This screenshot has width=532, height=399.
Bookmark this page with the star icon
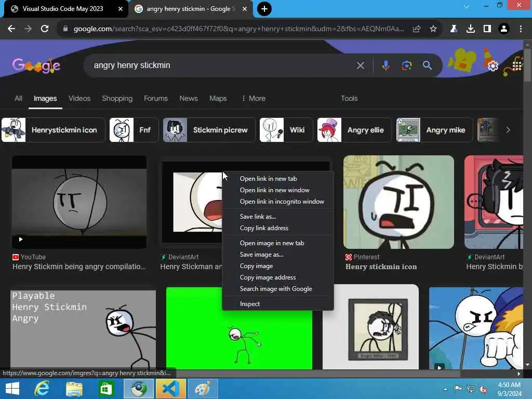pos(433,29)
